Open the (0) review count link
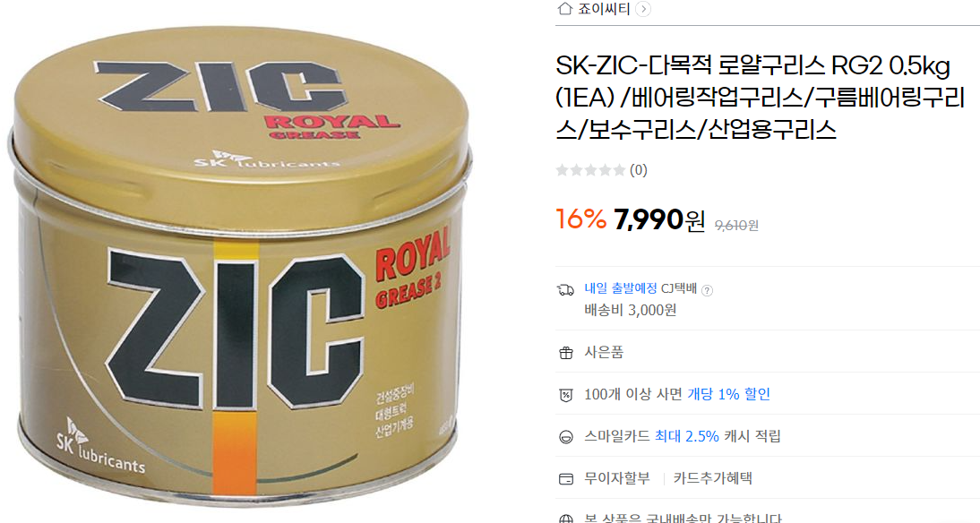980x523 pixels. coord(638,170)
